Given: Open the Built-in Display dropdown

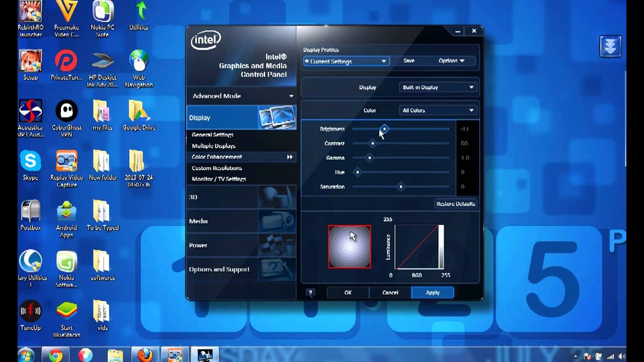Looking at the screenshot, I should point(438,87).
